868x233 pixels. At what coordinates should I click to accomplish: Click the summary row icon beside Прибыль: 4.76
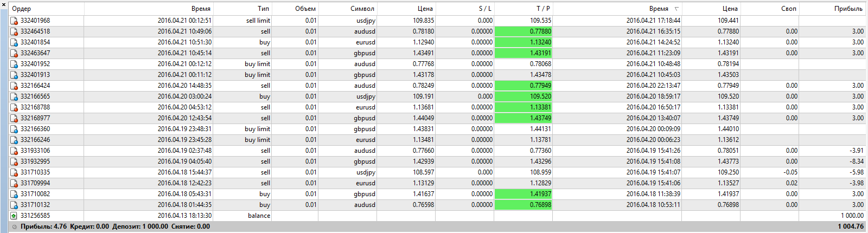pyautogui.click(x=15, y=227)
